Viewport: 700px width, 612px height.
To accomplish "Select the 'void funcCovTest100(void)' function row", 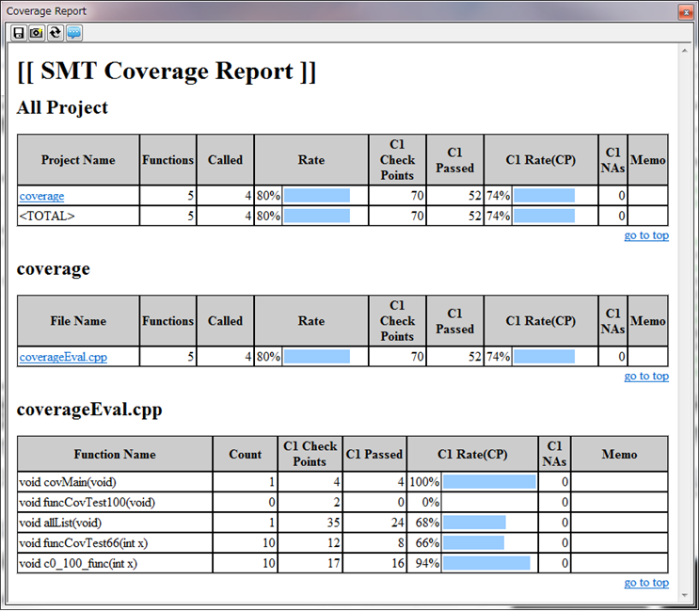I will [342, 503].
